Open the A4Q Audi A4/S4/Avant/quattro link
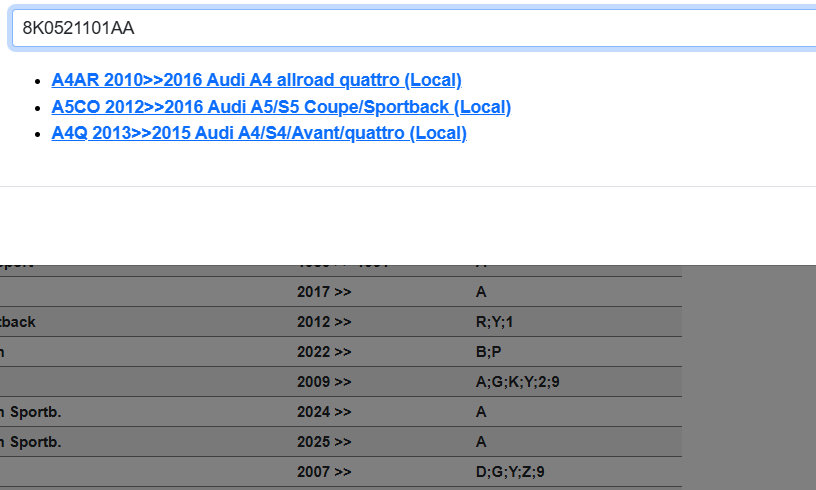The width and height of the screenshot is (816, 490). pos(259,133)
